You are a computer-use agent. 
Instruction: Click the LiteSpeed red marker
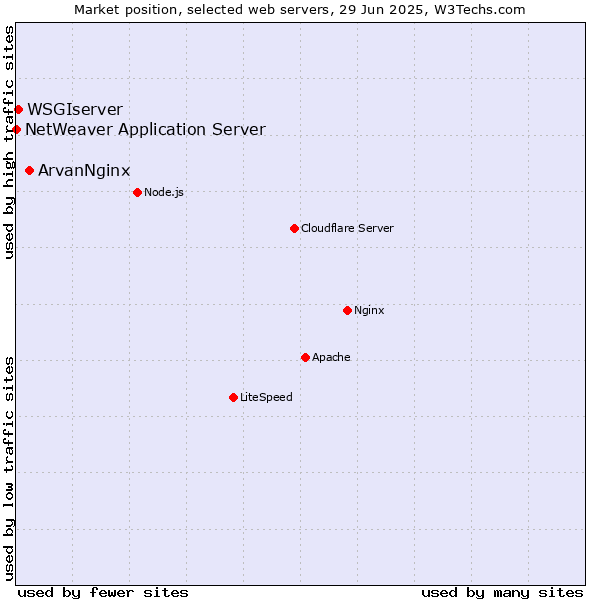233,398
